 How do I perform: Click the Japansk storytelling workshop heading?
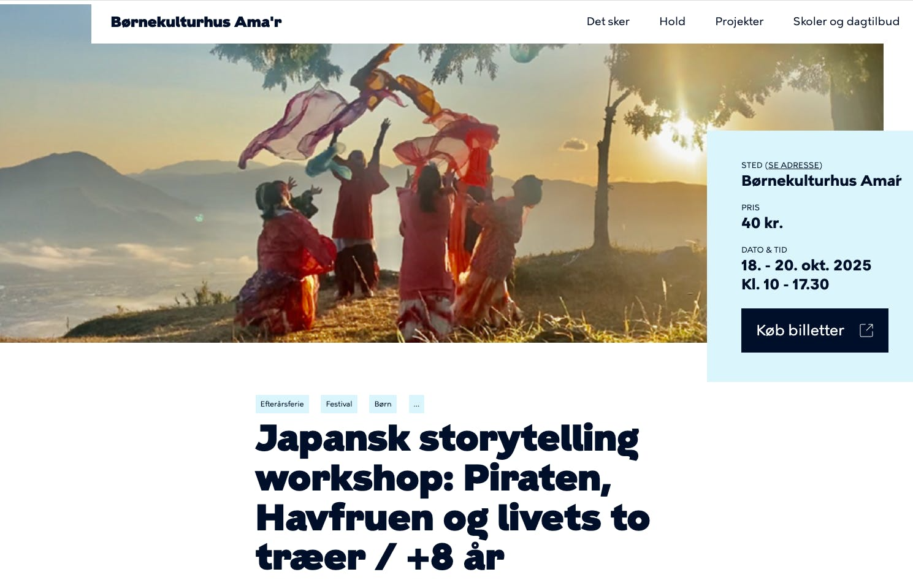tap(453, 497)
